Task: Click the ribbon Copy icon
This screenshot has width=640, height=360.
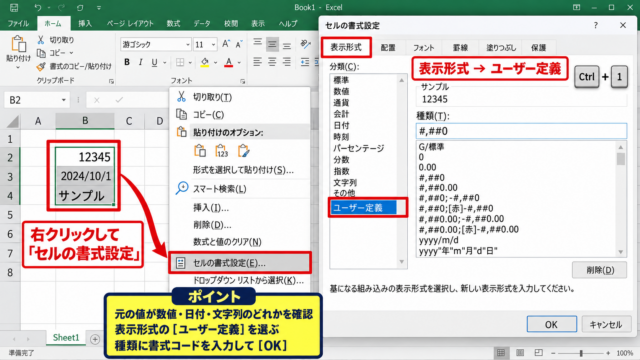Action: (x=41, y=53)
